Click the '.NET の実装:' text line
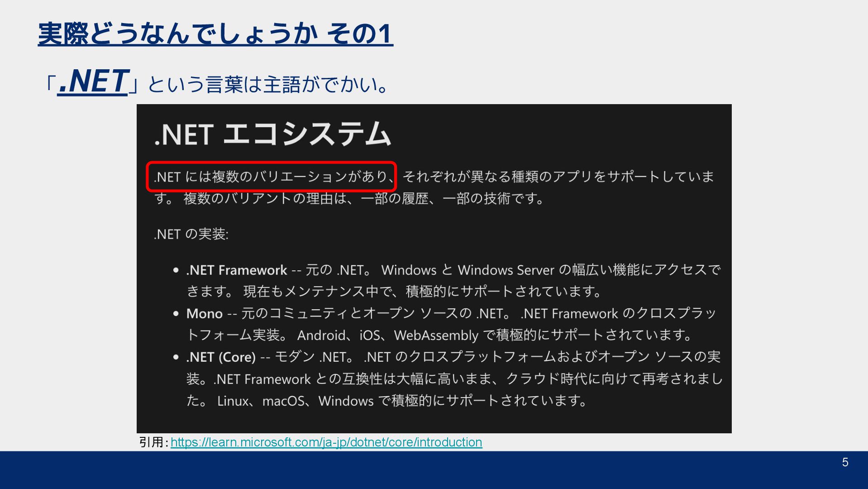Screen dimensions: 868x489 [x=191, y=234]
